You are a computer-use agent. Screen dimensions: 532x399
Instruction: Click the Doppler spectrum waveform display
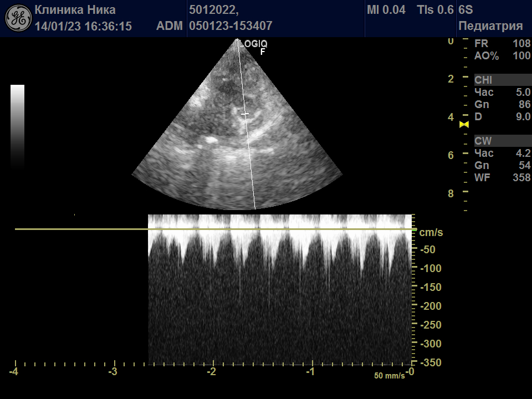280,289
